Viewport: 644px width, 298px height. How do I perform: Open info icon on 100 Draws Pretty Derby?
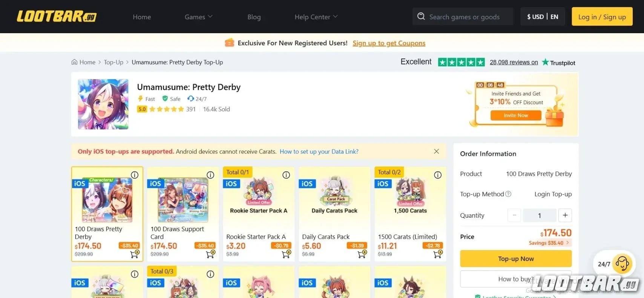point(135,175)
